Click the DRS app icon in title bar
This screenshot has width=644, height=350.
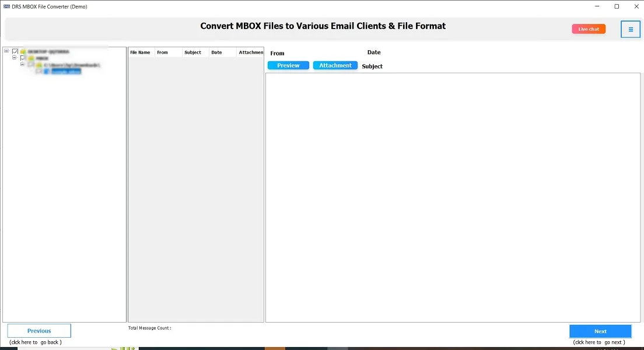[6, 6]
